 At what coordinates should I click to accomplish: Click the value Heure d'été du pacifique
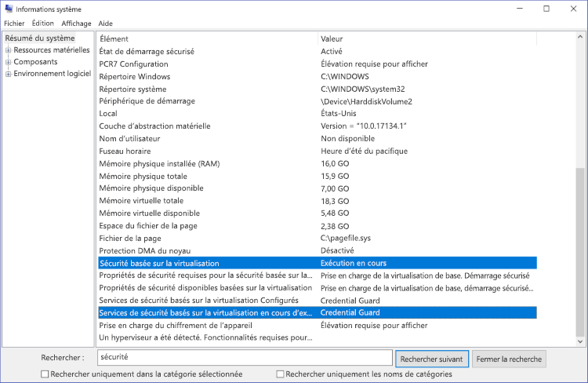(x=364, y=151)
